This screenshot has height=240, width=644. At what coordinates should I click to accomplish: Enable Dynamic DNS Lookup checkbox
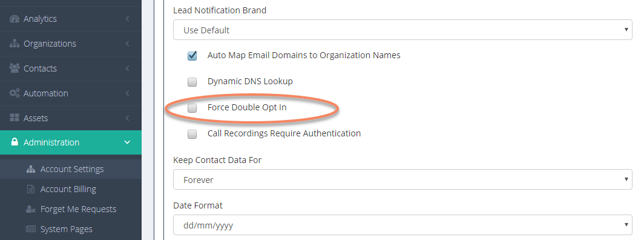pos(192,82)
